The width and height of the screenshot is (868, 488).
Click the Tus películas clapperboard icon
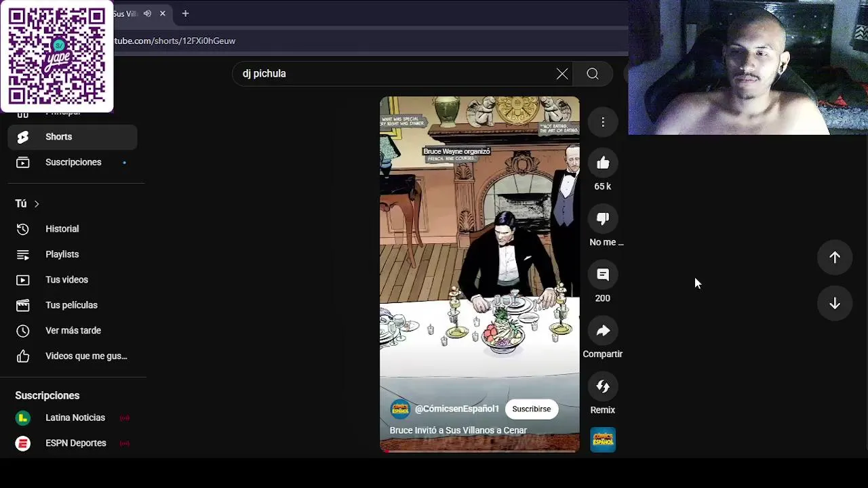pos(23,306)
